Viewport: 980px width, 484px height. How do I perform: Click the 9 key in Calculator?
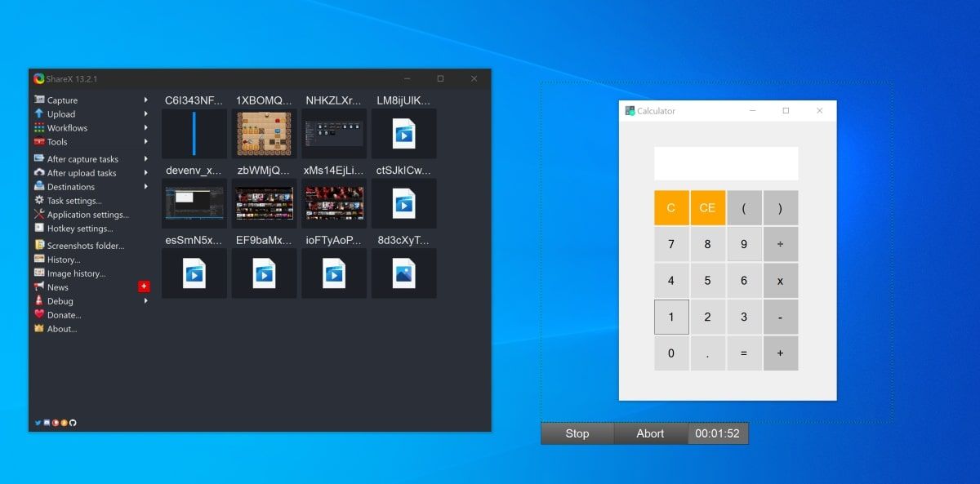744,244
